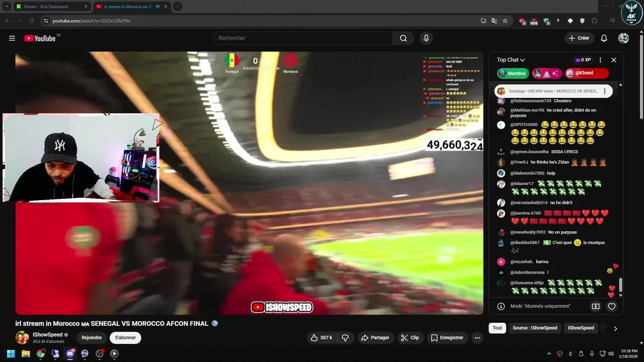This screenshot has height=362, width=644.
Task: Send a Super Chat with the dollar icon
Action: [x=596, y=306]
